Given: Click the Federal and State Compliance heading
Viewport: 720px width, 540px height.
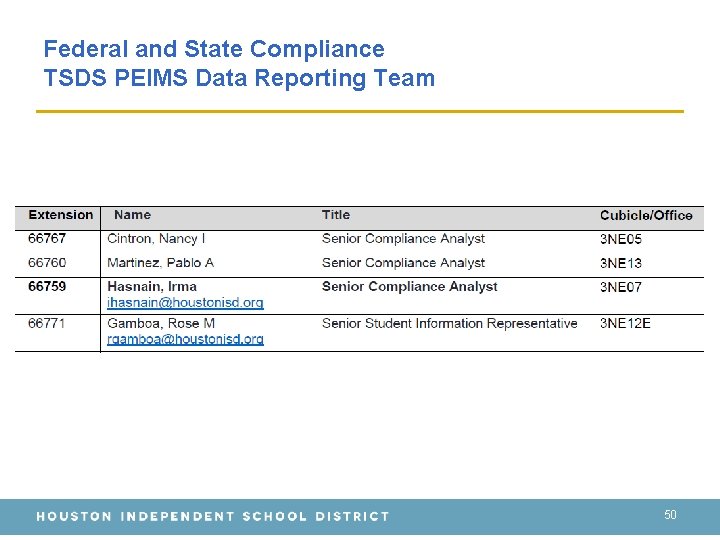Looking at the screenshot, I should click(x=214, y=49).
